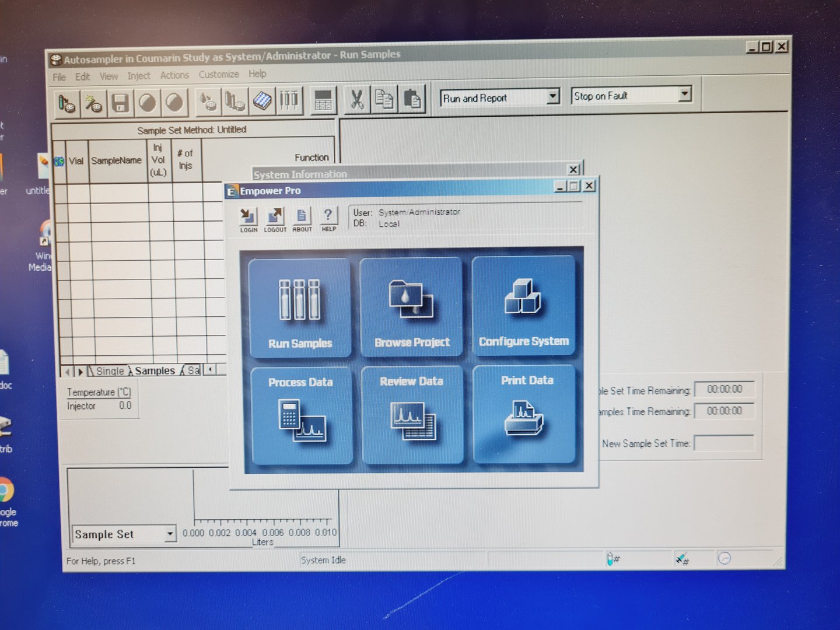Open the Customize menu
Viewport: 840px width, 630px height.
click(x=219, y=75)
